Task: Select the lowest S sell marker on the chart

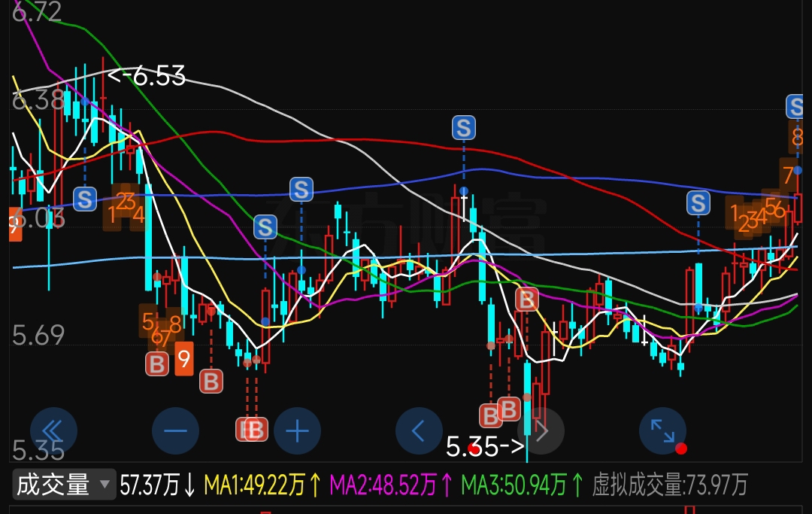Action: [265, 227]
